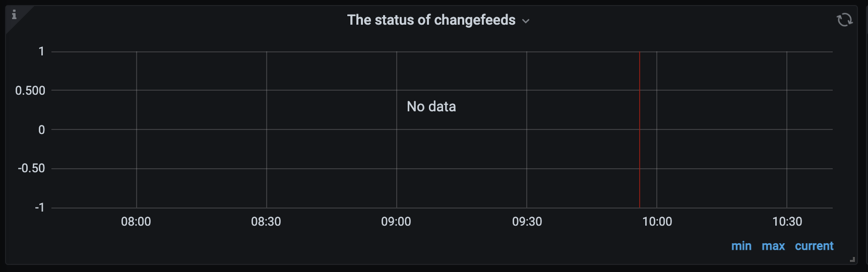Click the 10:00 time axis label
The width and height of the screenshot is (868, 272).
click(x=657, y=222)
